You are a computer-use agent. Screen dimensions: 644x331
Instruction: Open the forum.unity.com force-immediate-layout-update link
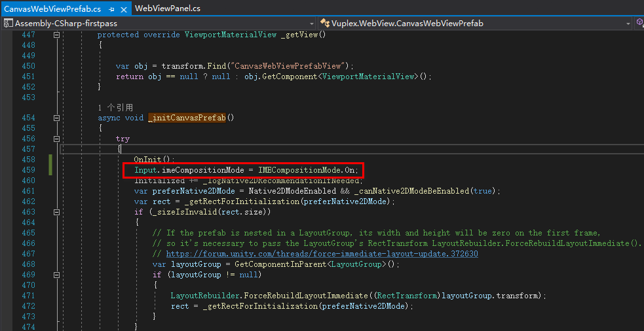click(x=322, y=254)
